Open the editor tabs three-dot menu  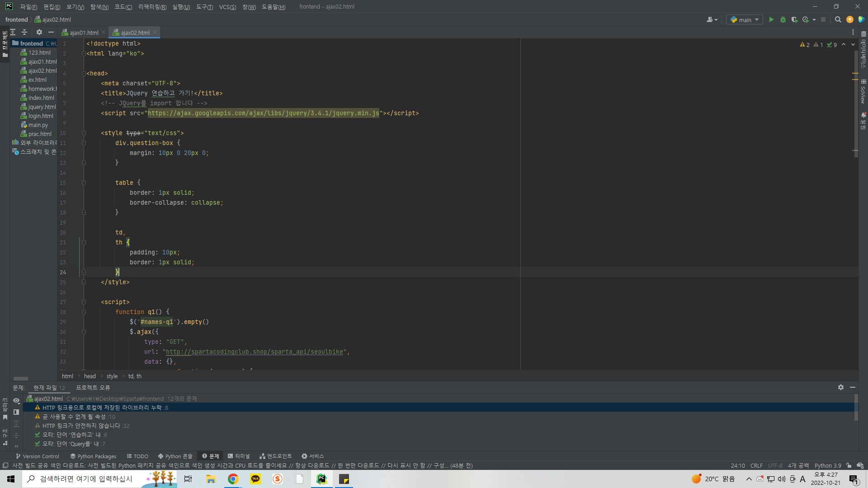point(853,33)
